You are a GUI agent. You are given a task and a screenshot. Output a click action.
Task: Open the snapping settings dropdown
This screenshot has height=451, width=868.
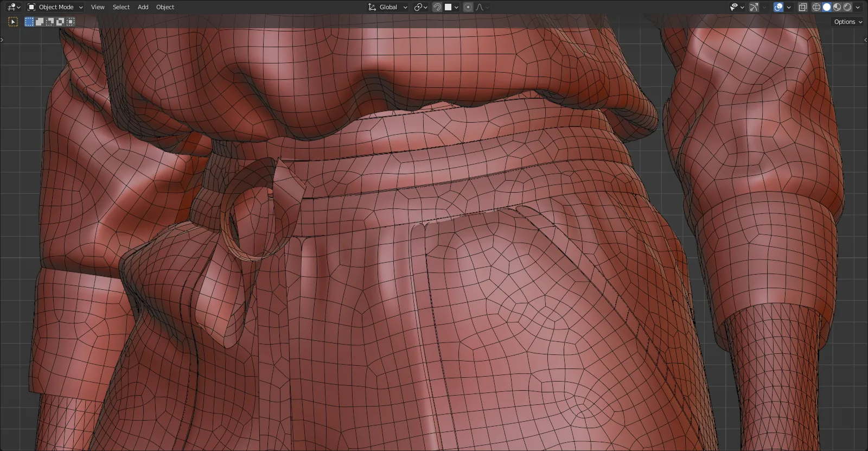click(451, 7)
